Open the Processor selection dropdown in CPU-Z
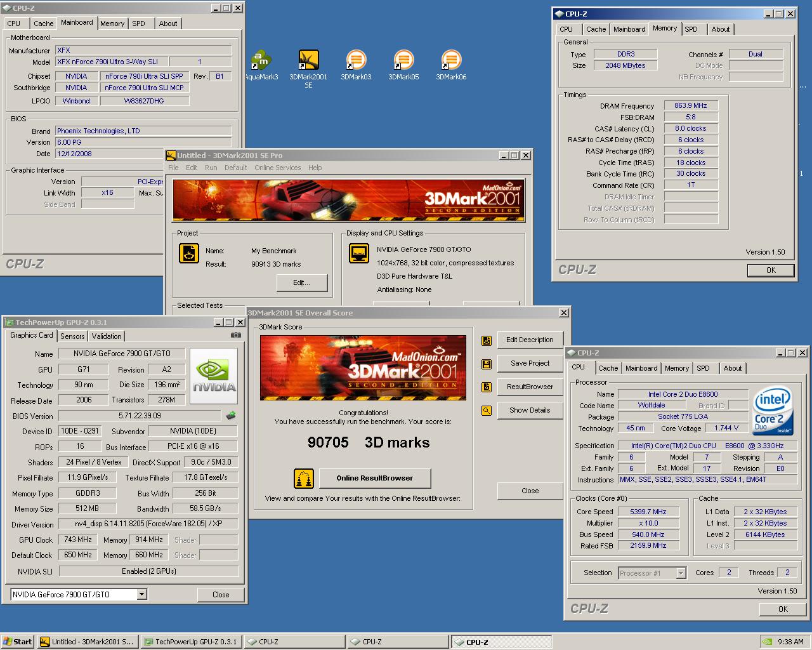 coord(681,573)
